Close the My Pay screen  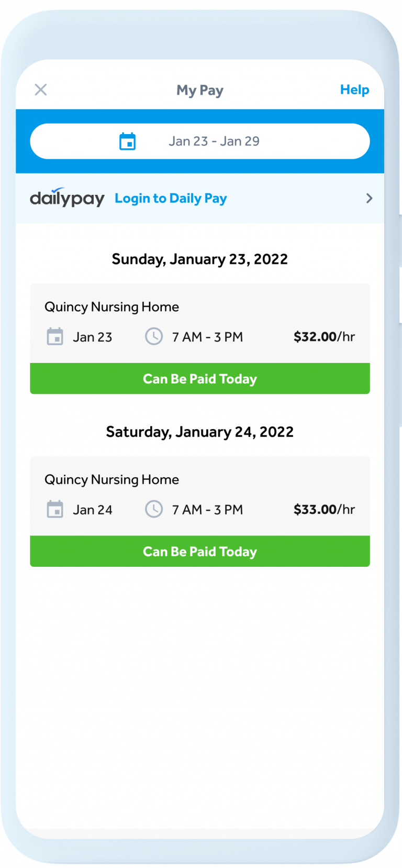41,90
